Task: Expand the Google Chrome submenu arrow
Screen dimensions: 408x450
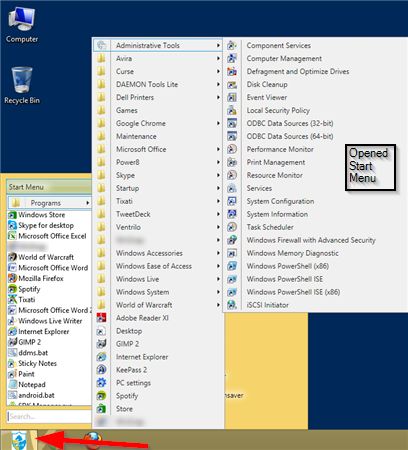Action: 218,123
